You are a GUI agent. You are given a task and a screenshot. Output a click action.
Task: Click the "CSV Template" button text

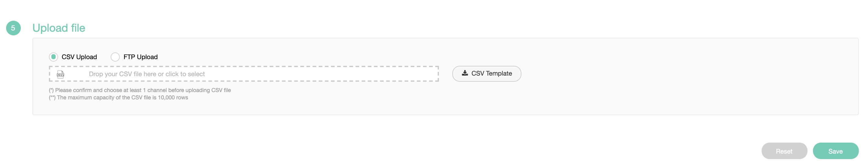(491, 73)
